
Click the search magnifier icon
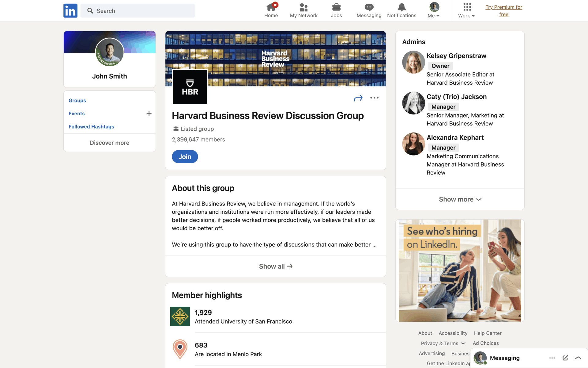pyautogui.click(x=90, y=11)
